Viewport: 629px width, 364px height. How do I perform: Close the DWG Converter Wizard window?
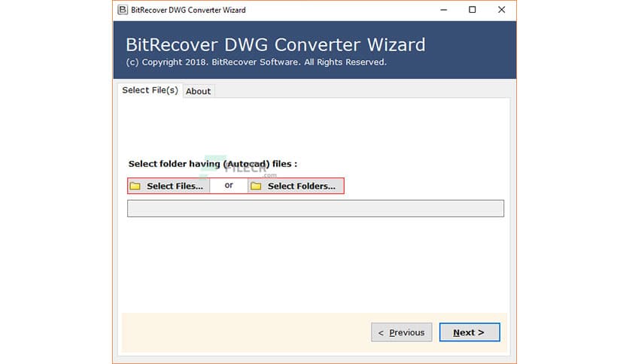point(501,10)
